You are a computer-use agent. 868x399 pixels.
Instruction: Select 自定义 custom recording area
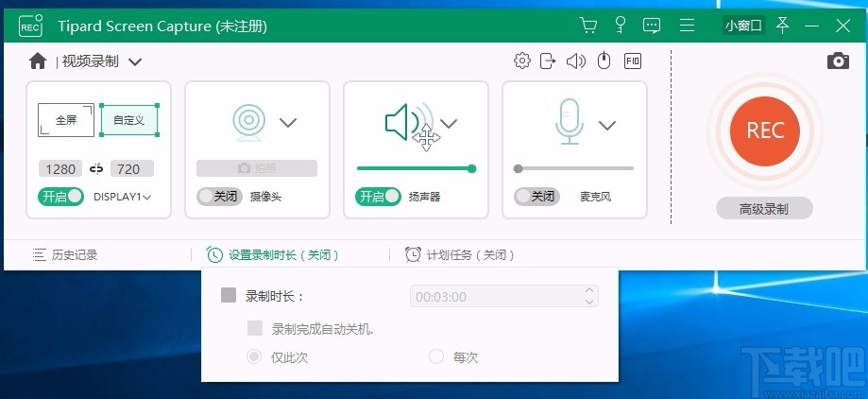(x=129, y=120)
